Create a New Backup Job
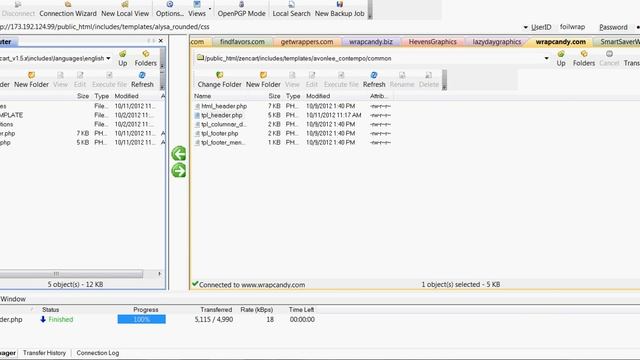The width and height of the screenshot is (640, 360). coord(339,9)
